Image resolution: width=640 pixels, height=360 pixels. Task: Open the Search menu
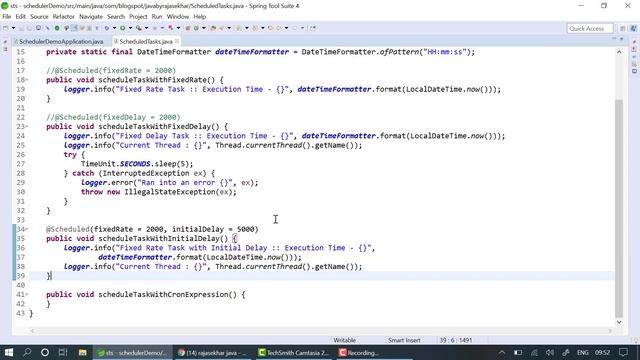pos(116,16)
